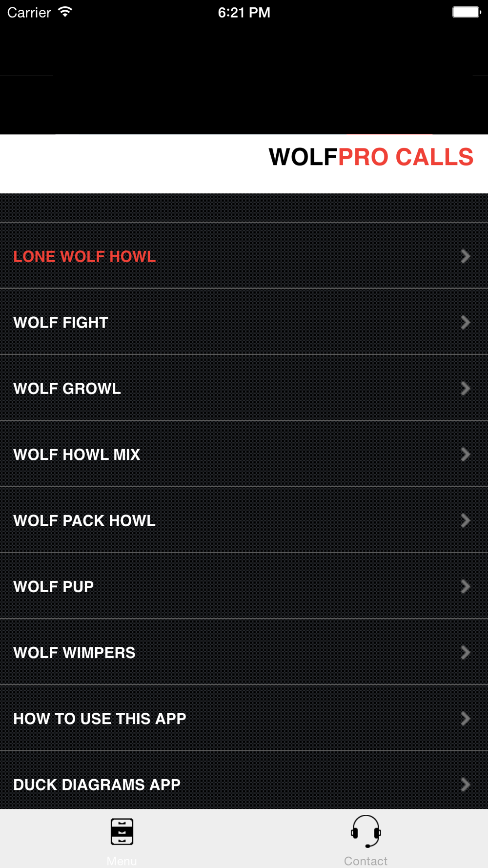
Task: Open the Lone Wolf Howl call
Action: pyautogui.click(x=244, y=256)
